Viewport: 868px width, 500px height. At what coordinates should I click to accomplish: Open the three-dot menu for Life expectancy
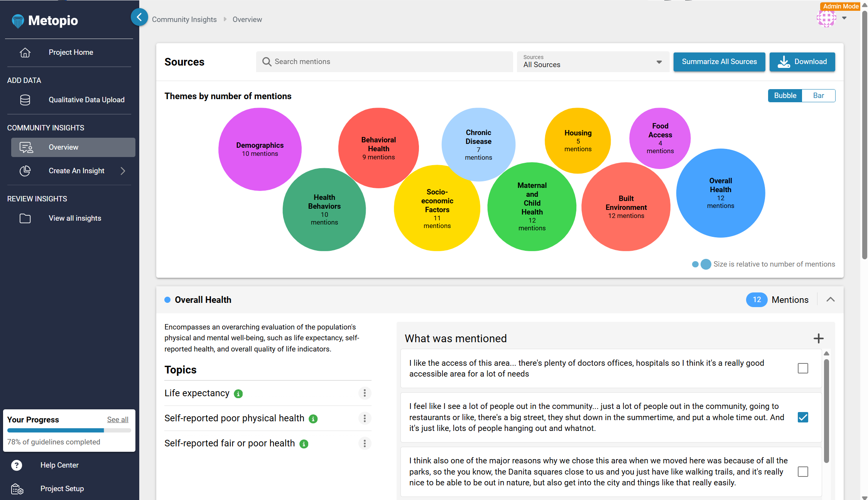pos(365,393)
